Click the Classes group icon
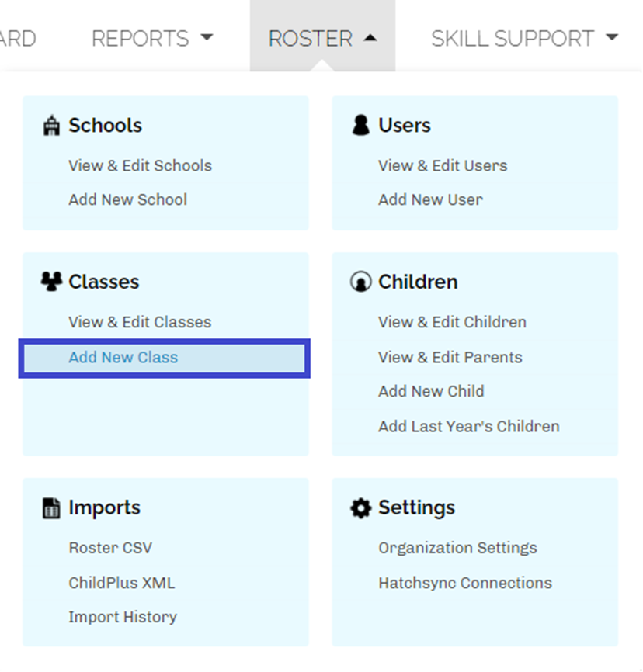This screenshot has height=672, width=643. tap(50, 282)
